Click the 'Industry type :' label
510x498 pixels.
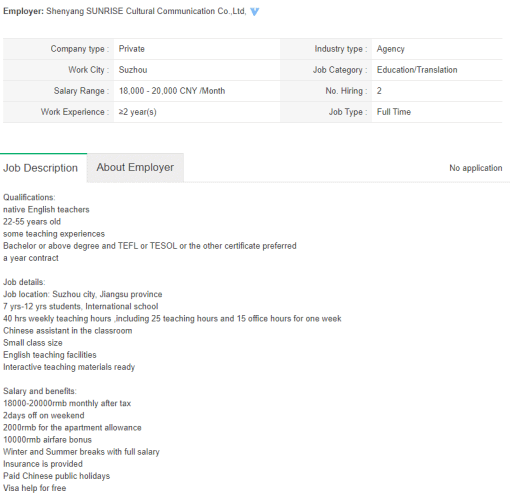(341, 49)
